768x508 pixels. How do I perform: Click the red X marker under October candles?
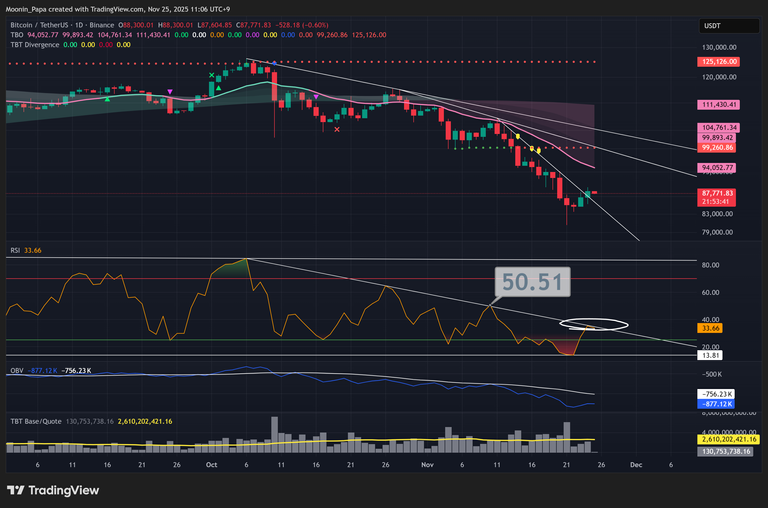click(336, 129)
